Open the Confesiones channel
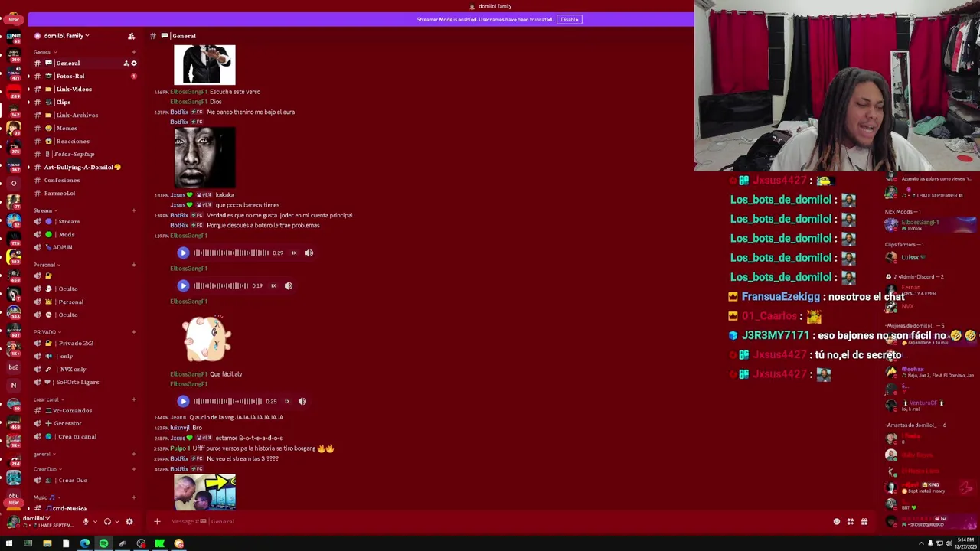This screenshot has height=551, width=980. tap(61, 180)
